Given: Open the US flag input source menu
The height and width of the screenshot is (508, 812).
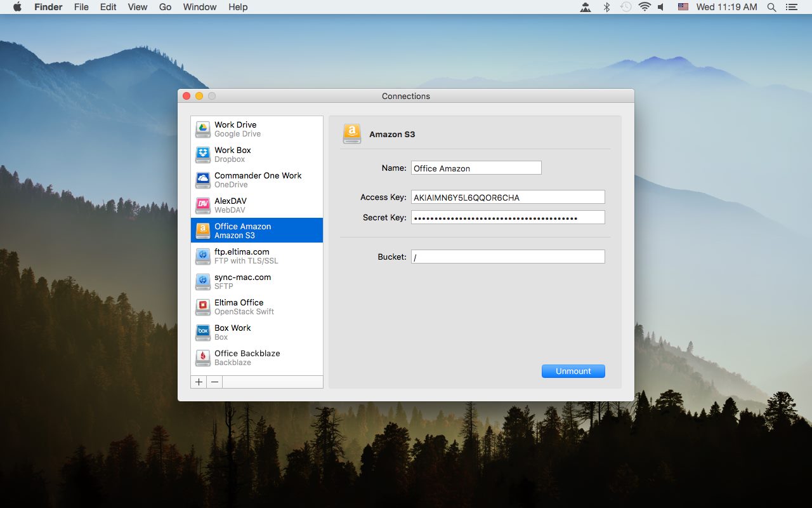Looking at the screenshot, I should point(683,7).
